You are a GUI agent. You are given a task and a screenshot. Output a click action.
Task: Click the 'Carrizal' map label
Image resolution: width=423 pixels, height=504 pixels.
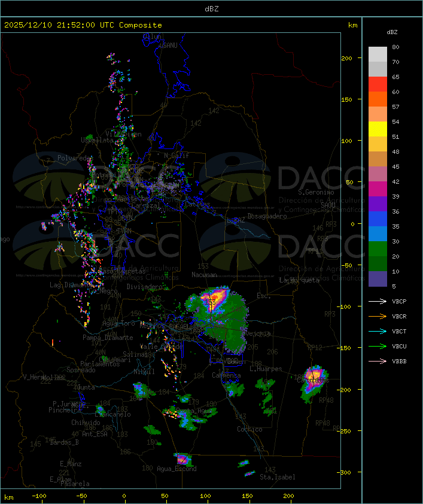coord(146,205)
